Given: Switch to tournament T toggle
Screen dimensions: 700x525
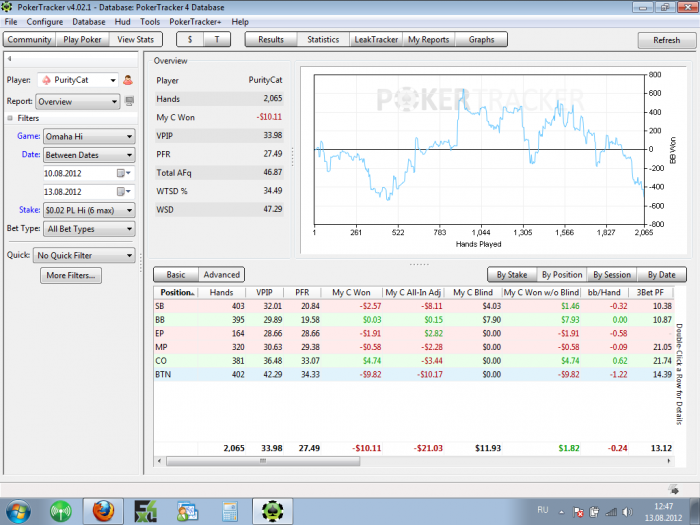Looking at the screenshot, I should pos(217,40).
